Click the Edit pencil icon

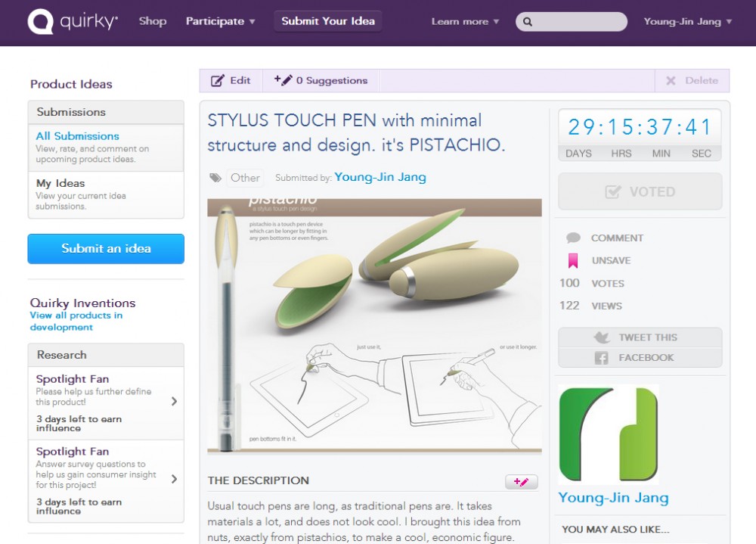coord(218,81)
